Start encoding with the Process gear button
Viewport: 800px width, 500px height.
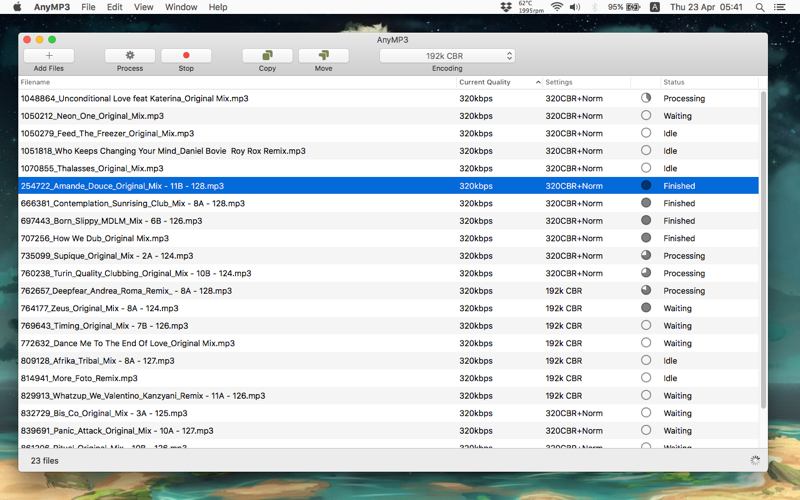(130, 56)
